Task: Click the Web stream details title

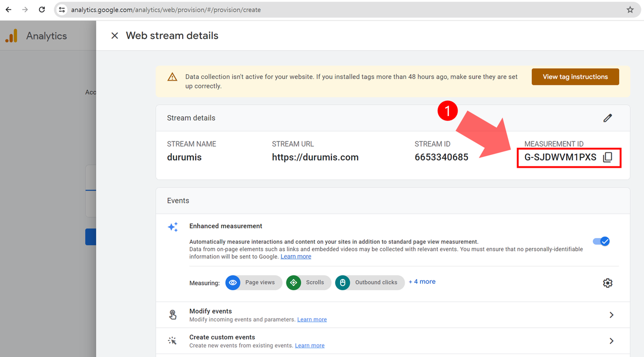Action: tap(172, 36)
